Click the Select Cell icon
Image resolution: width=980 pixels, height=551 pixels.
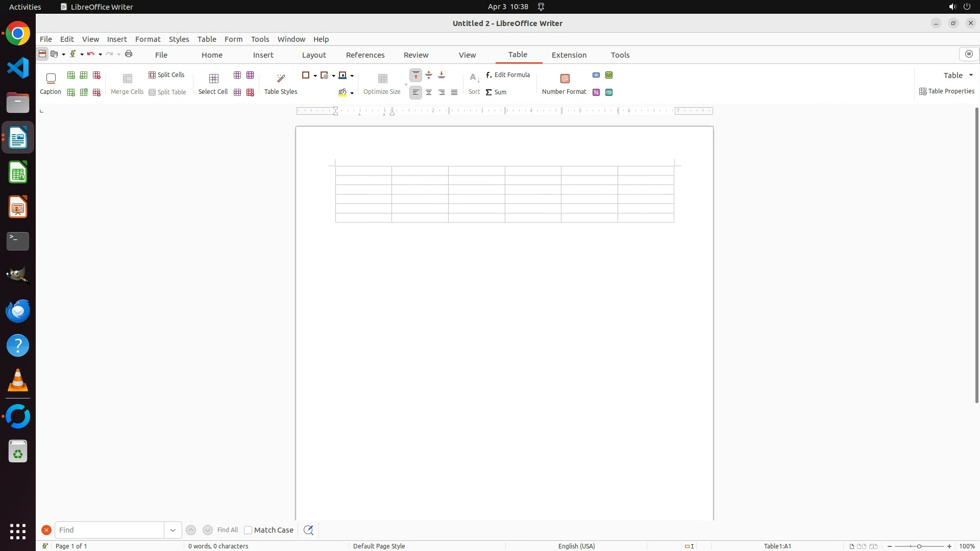213,79
